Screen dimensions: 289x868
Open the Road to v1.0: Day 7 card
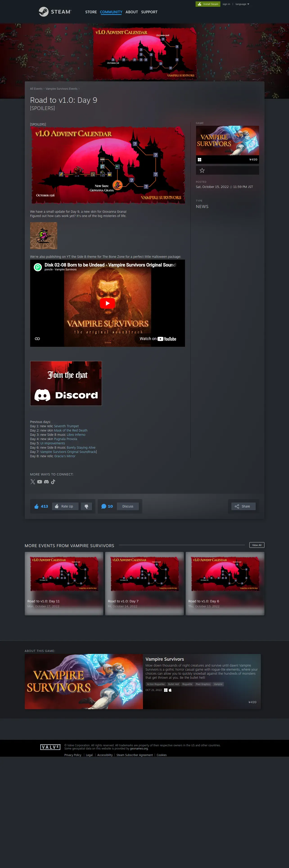[144, 584]
